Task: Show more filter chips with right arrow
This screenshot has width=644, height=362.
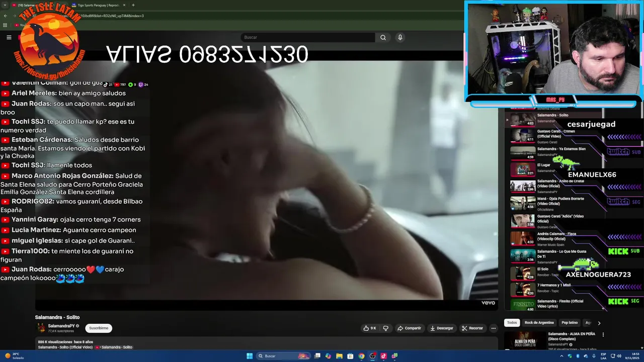Action: pyautogui.click(x=599, y=323)
